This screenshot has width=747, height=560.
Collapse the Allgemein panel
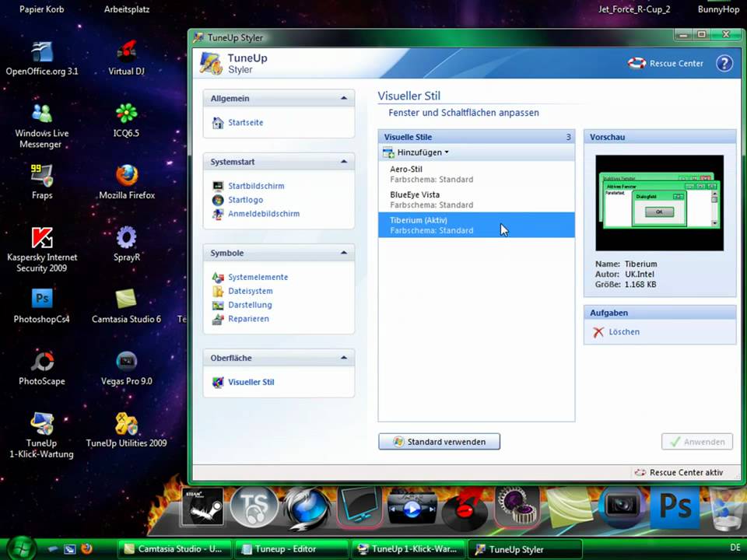[344, 98]
